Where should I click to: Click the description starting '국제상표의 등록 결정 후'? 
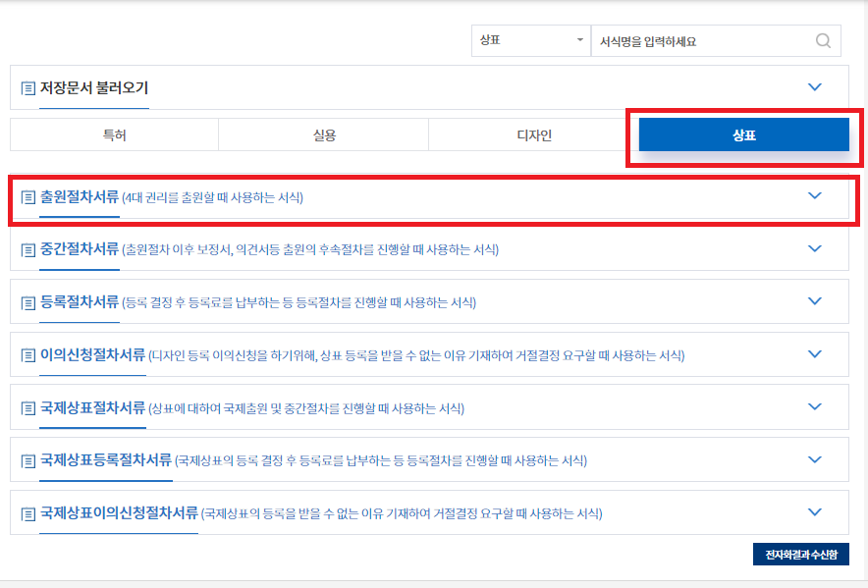381,460
